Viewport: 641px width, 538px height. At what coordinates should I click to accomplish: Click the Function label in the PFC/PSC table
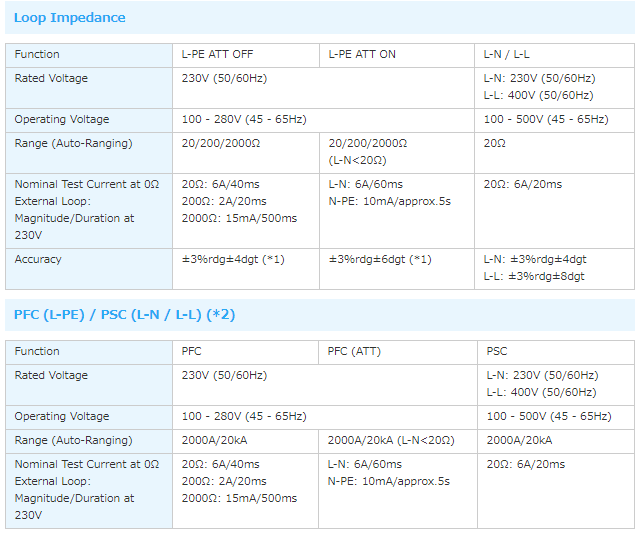coord(37,351)
